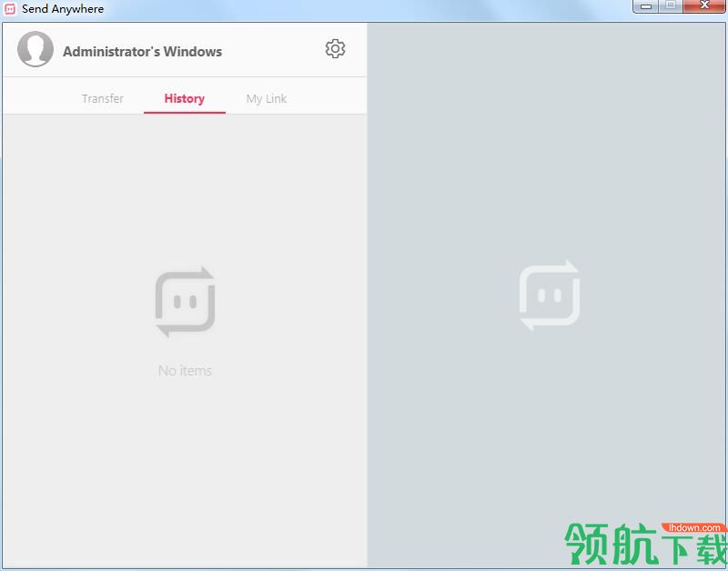Viewport: 728px width, 571px height.
Task: Open the My Link tab
Action: (x=267, y=99)
